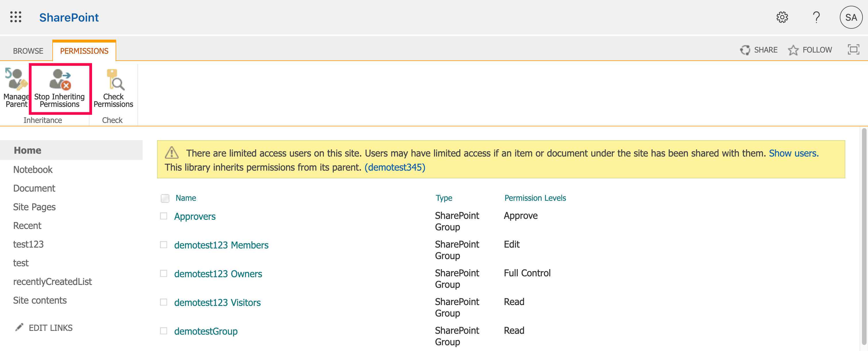Open the SA account avatar
Viewport: 868px width, 351px height.
tap(851, 17)
